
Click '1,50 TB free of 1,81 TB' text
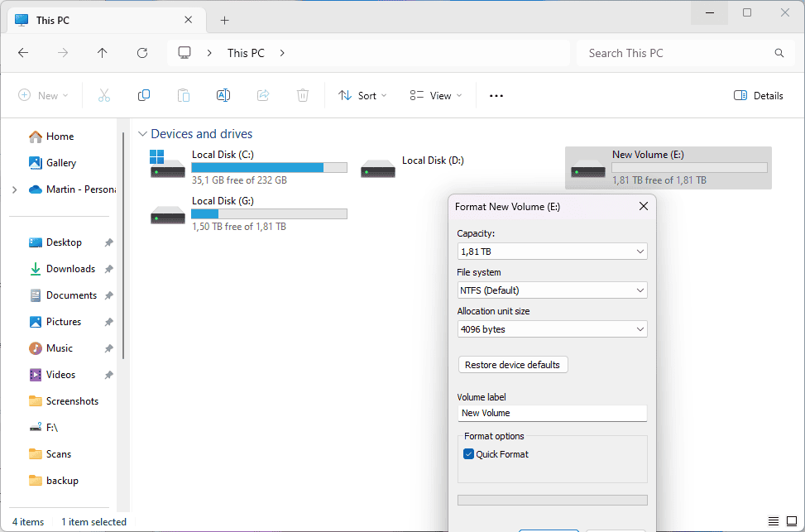239,227
